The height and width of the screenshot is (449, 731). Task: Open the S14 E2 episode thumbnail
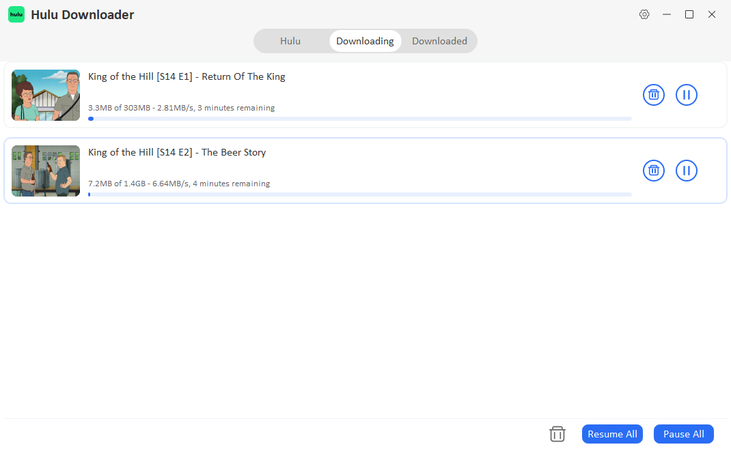[46, 171]
